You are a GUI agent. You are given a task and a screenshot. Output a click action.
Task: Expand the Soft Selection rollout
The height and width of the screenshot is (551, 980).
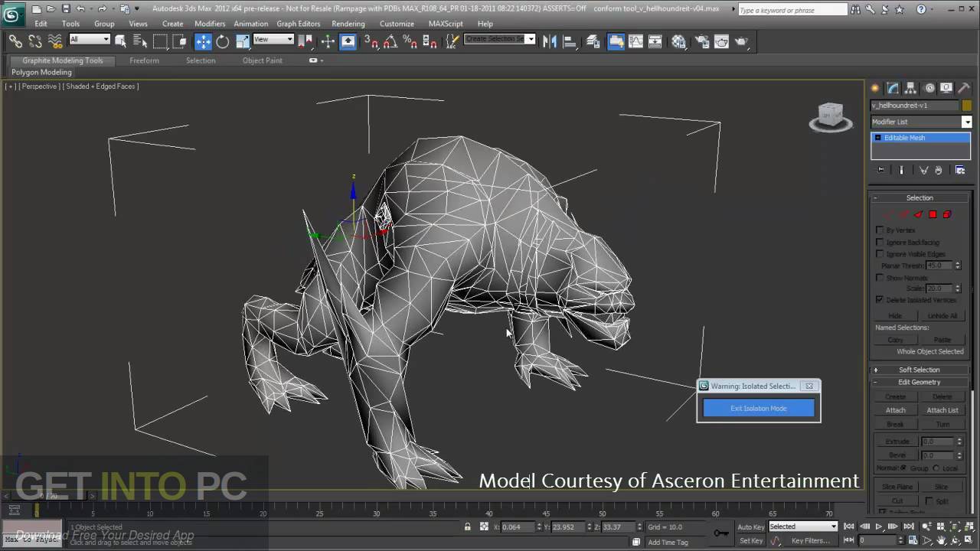(920, 370)
